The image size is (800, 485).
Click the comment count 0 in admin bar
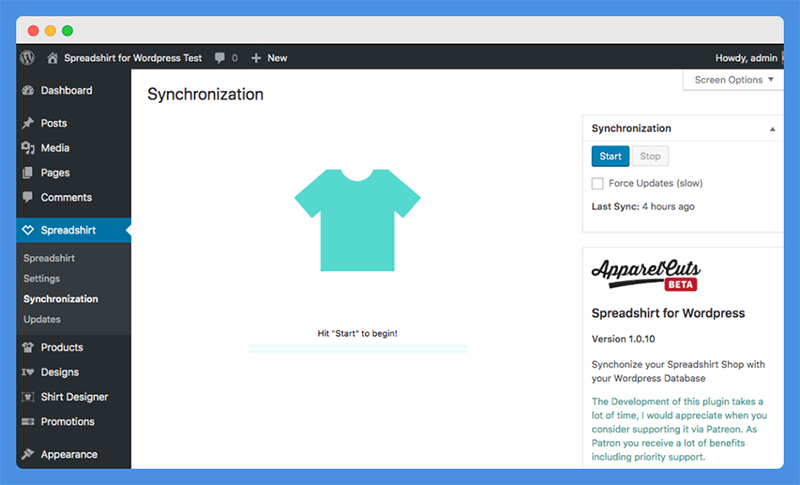pos(235,58)
